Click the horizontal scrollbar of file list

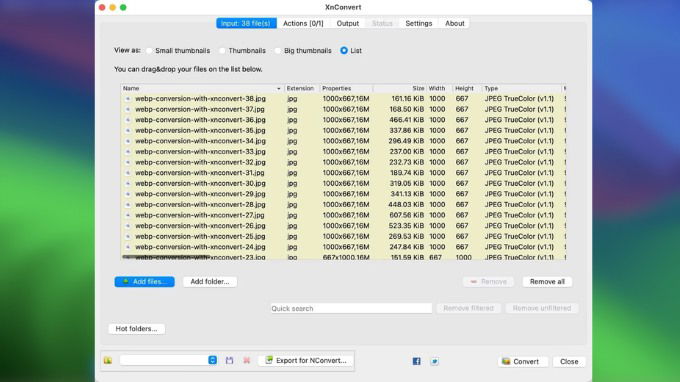[x=166, y=257]
